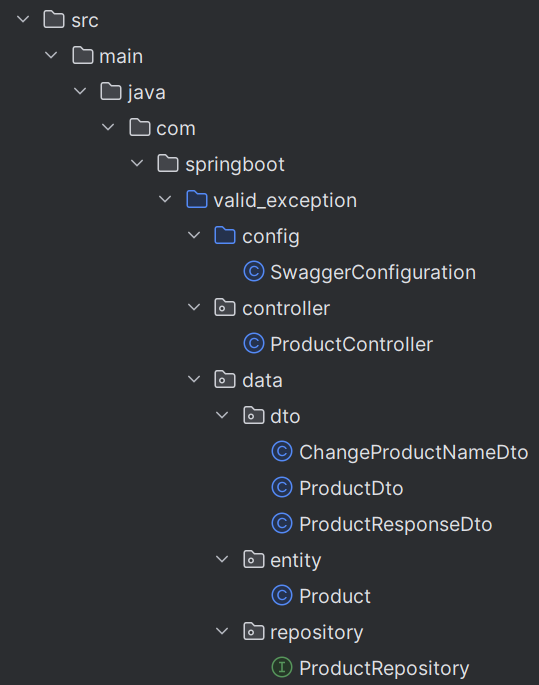Click the blue valid_exception folder icon
The image size is (539, 685).
point(197,200)
